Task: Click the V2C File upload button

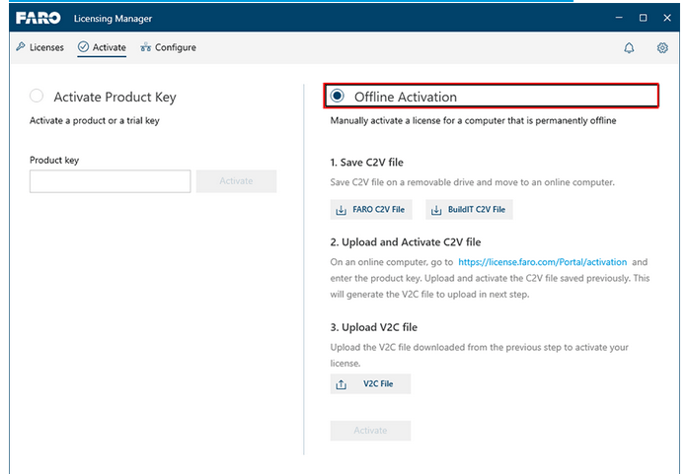Action: coord(370,384)
